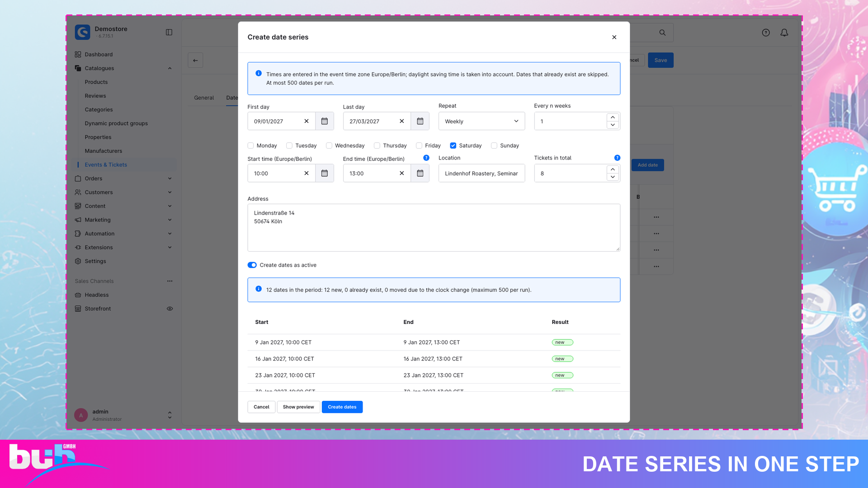This screenshot has width=868, height=488.
Task: Open Products in the sidebar
Action: coord(96,82)
